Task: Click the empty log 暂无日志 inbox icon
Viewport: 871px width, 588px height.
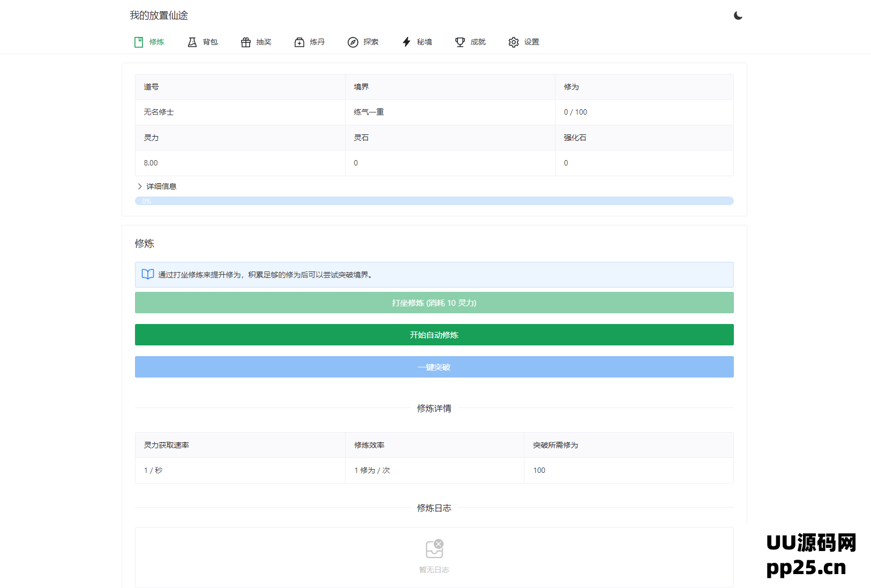Action: [434, 549]
